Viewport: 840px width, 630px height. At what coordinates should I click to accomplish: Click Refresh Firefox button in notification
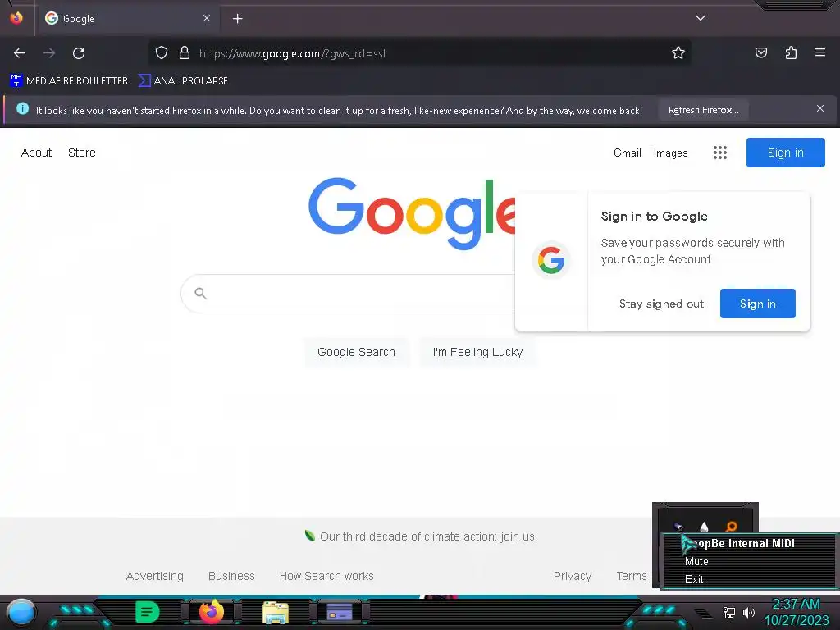tap(703, 110)
